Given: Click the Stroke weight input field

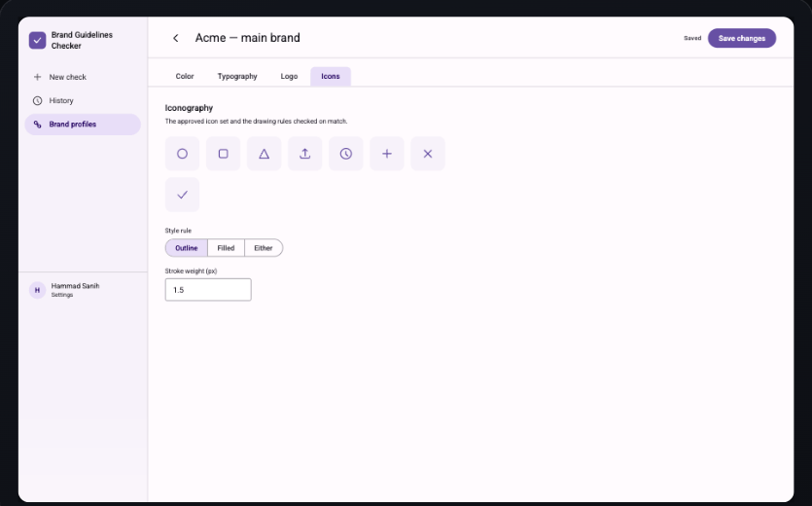Looking at the screenshot, I should coord(208,290).
